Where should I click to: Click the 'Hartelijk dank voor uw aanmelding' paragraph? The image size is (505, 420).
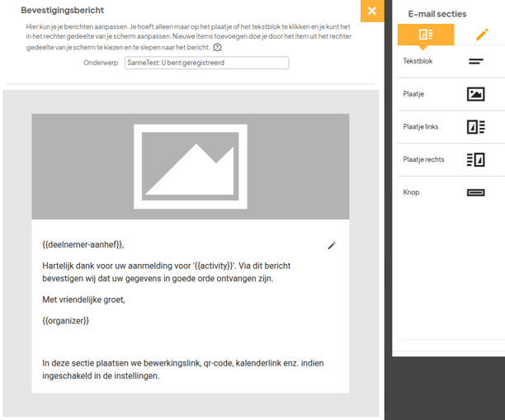(x=166, y=272)
